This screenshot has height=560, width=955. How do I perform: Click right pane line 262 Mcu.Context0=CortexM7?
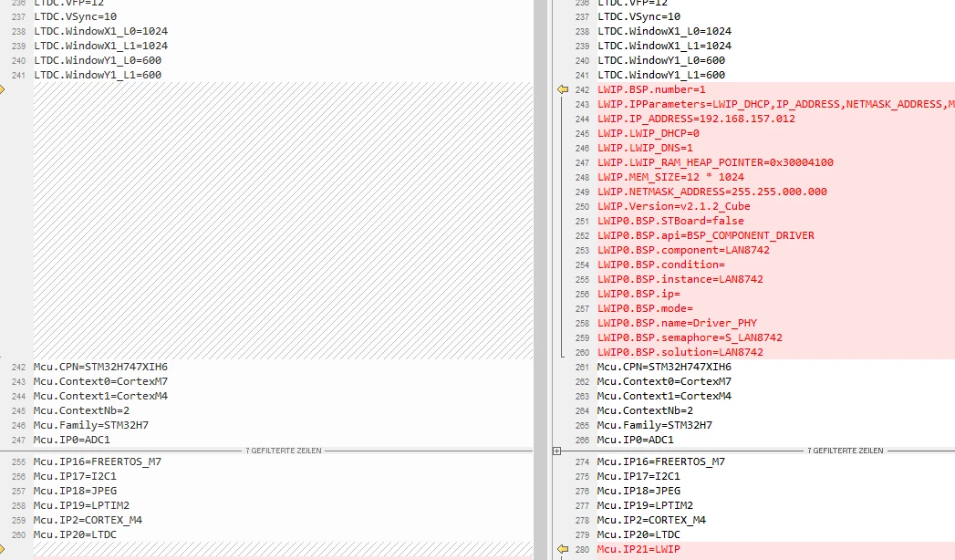click(x=664, y=381)
